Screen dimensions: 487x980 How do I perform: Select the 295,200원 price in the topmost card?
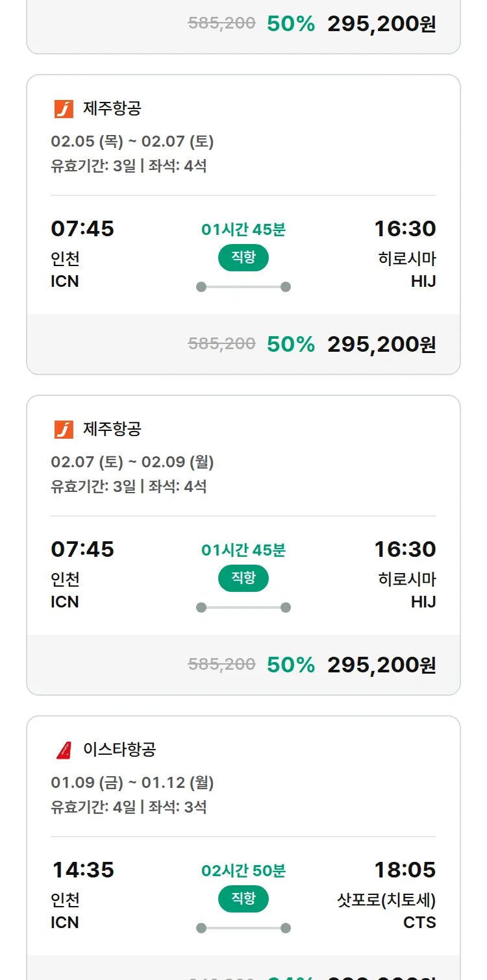point(381,24)
